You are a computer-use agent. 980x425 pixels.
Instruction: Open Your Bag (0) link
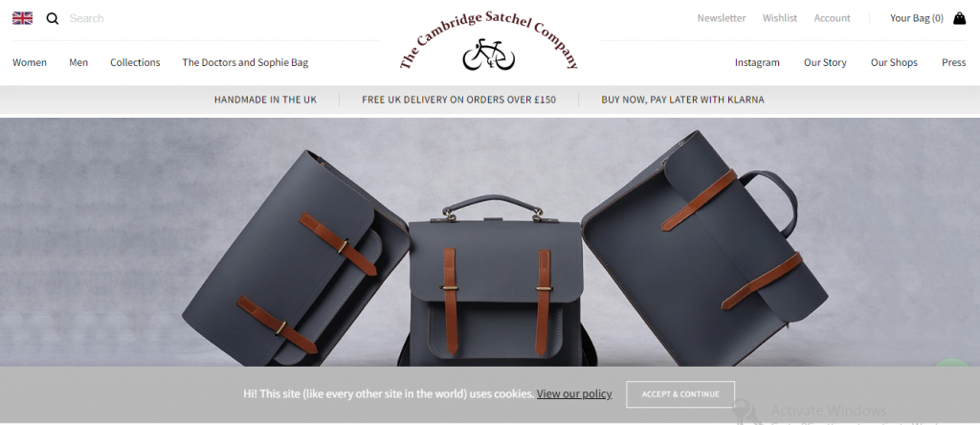click(x=916, y=18)
